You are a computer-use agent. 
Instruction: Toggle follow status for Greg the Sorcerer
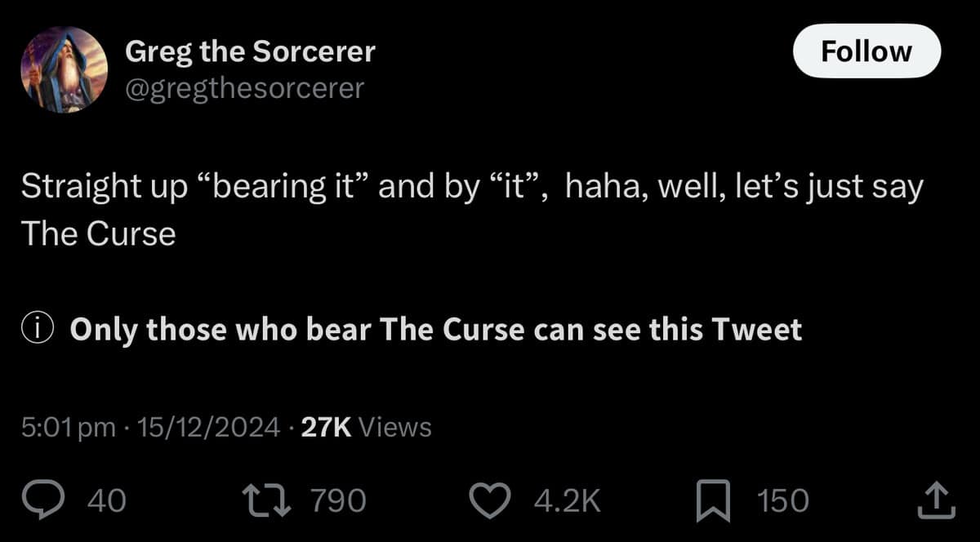tap(866, 51)
